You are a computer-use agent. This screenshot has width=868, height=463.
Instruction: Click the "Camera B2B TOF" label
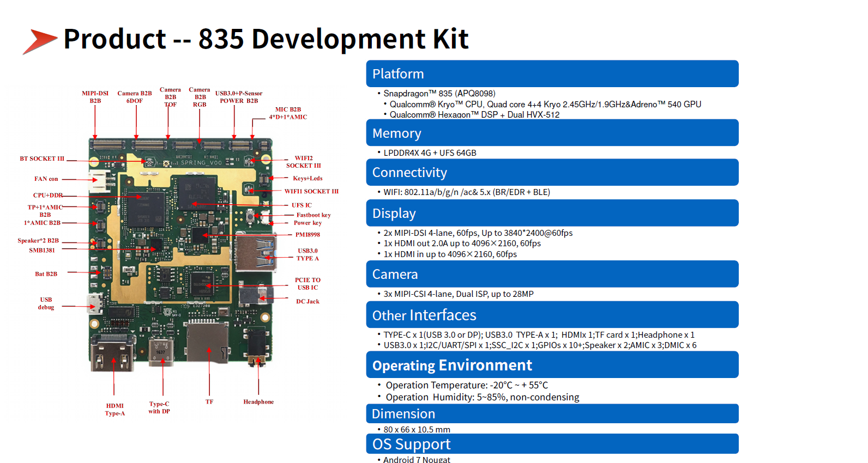coord(170,97)
